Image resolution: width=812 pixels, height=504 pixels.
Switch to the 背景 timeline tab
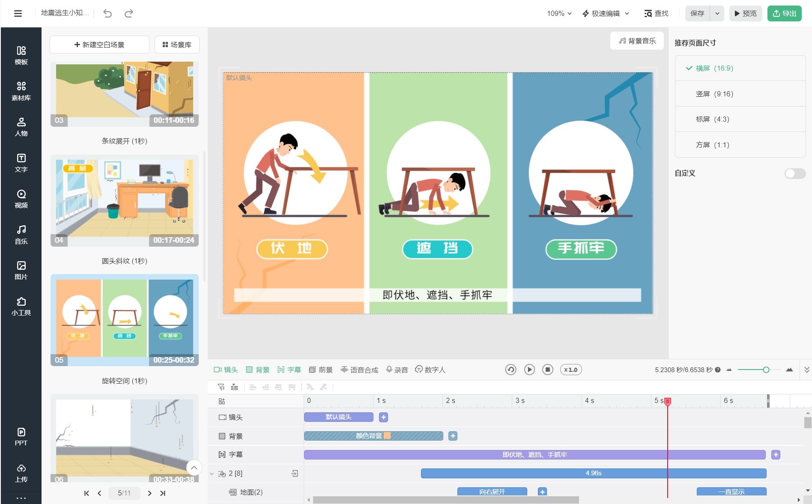click(x=257, y=370)
